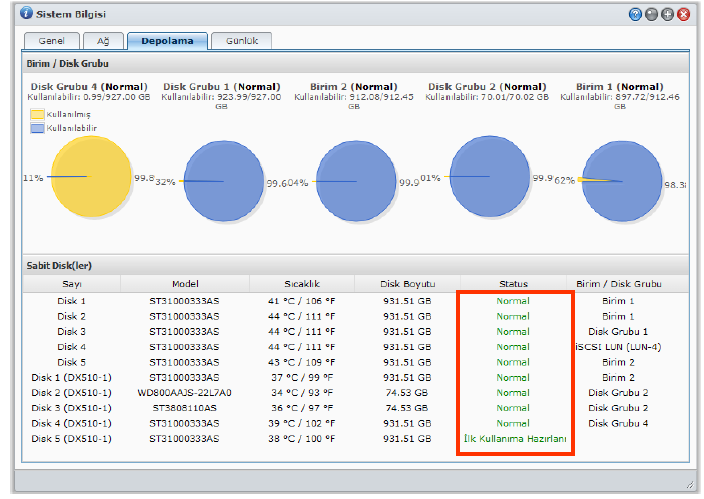Image resolution: width=704 pixels, height=499 pixels.
Task: Select the Depolama tab
Action: (167, 41)
